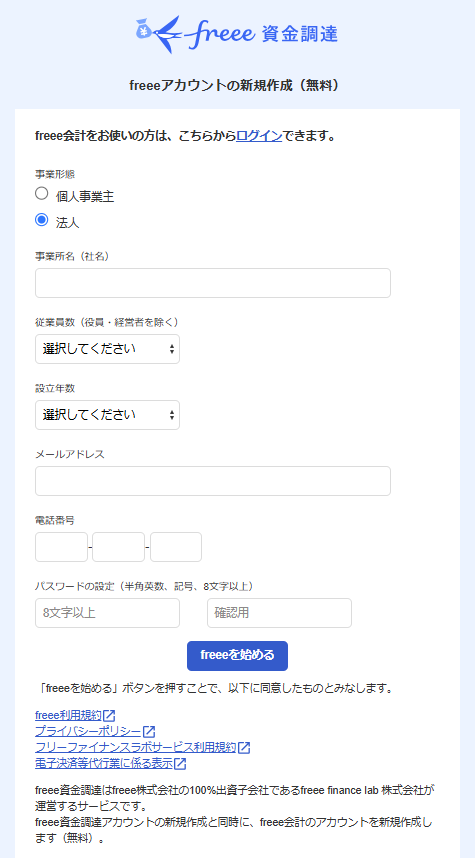This screenshot has width=475, height=858.
Task: Click external-link icon beside 電子決済等代行業に係る表示
Action: point(180,763)
